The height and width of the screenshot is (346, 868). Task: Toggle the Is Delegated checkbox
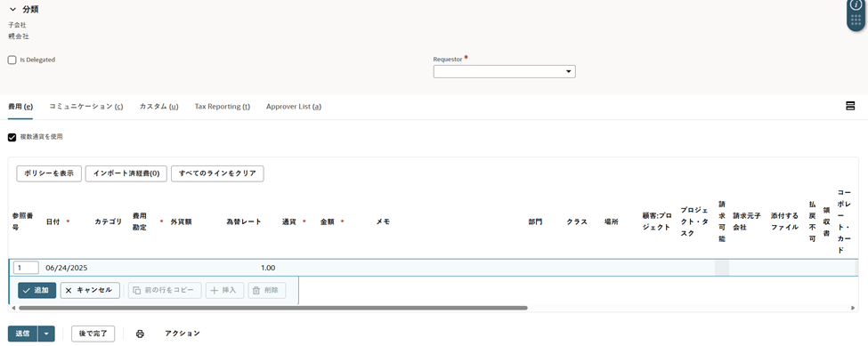12,60
